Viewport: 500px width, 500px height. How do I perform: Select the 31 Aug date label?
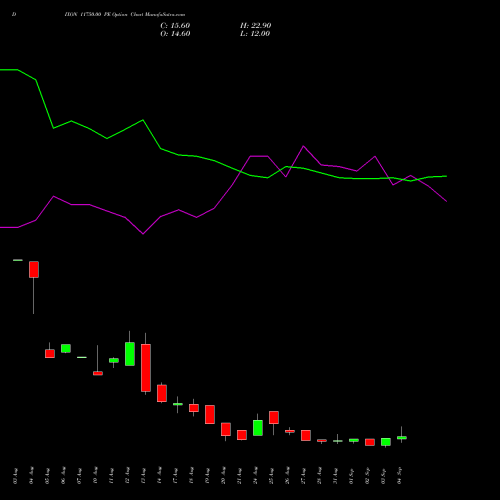(x=336, y=476)
